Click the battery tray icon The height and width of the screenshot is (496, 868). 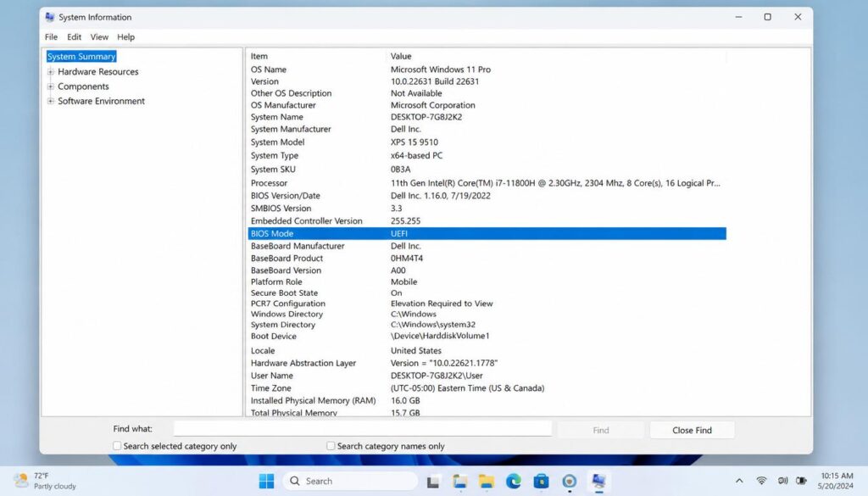coord(801,481)
